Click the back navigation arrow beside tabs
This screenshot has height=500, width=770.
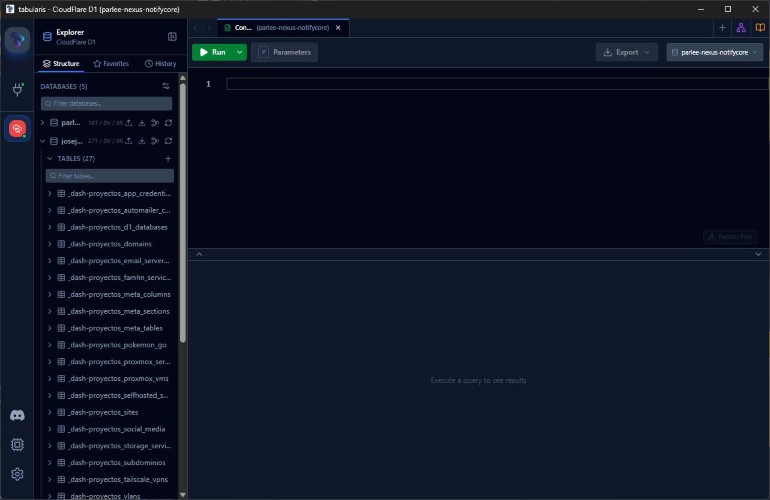point(195,28)
